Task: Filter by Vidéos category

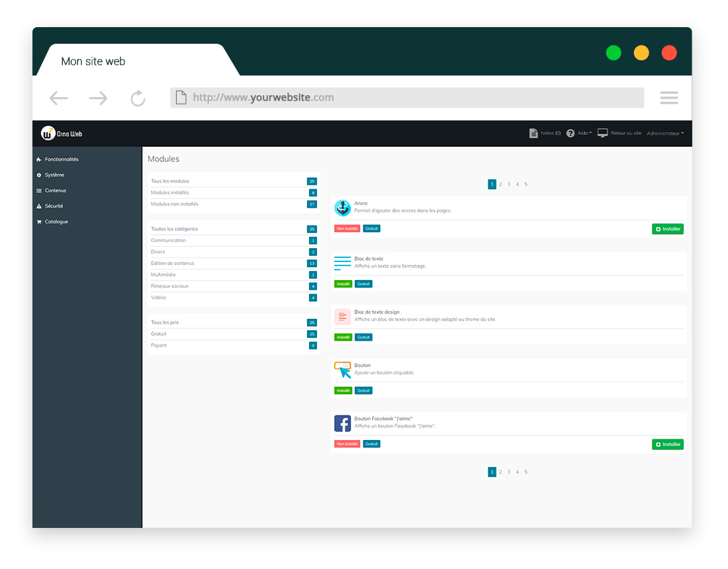Action: pos(234,298)
